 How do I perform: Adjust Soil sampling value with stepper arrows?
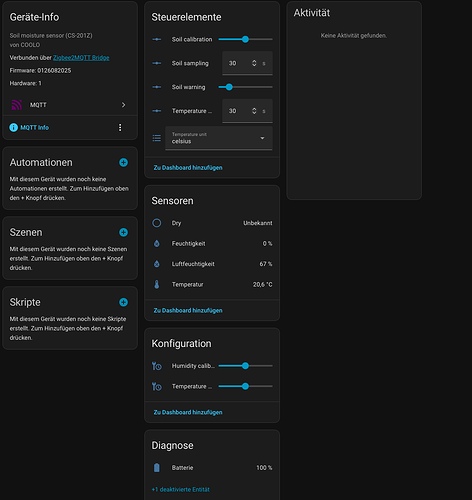[x=254, y=63]
